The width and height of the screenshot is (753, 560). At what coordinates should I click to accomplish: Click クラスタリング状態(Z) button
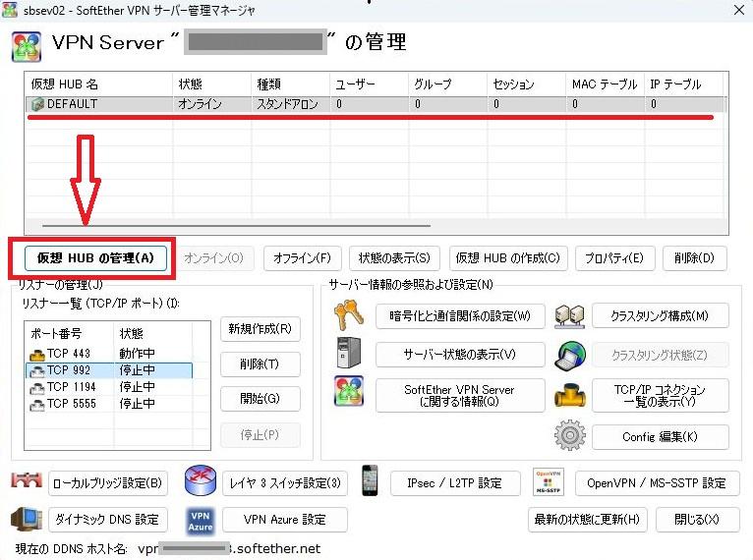click(661, 355)
